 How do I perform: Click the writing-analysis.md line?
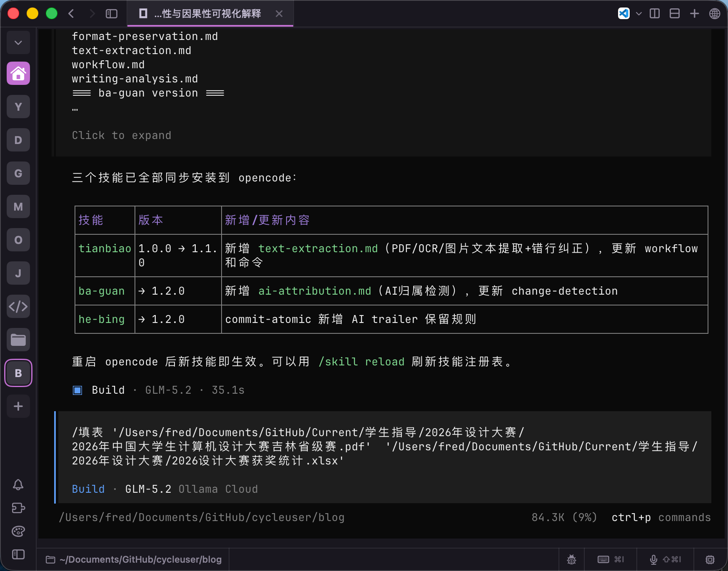[135, 79]
